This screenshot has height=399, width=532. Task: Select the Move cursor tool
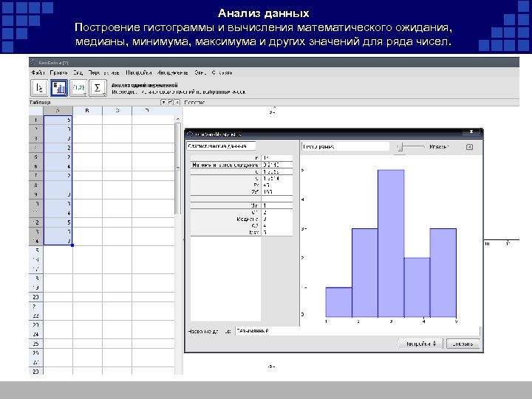(40, 88)
